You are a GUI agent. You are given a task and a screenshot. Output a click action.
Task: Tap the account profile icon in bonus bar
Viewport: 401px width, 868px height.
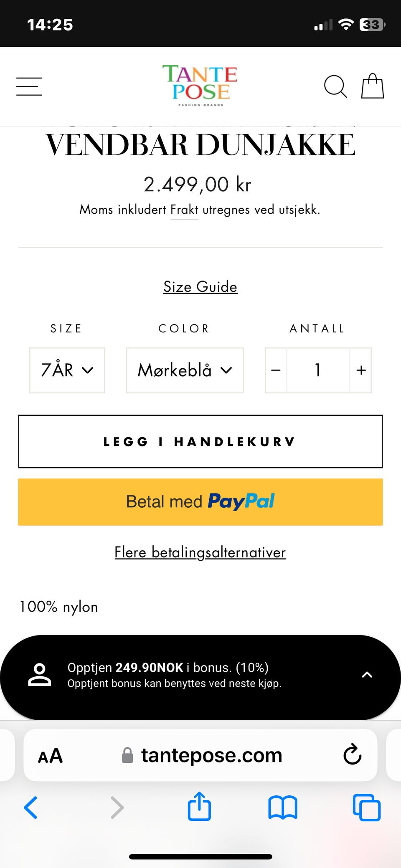(x=39, y=675)
